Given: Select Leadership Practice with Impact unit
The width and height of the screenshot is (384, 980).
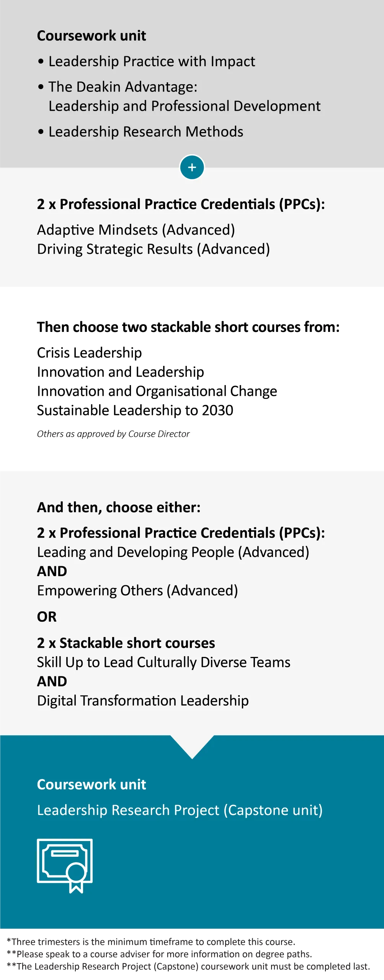Looking at the screenshot, I should point(152,62).
